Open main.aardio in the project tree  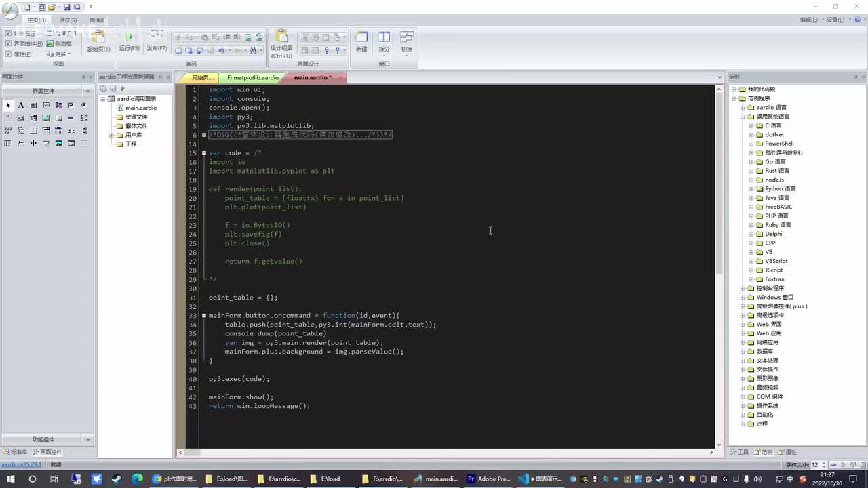point(140,108)
